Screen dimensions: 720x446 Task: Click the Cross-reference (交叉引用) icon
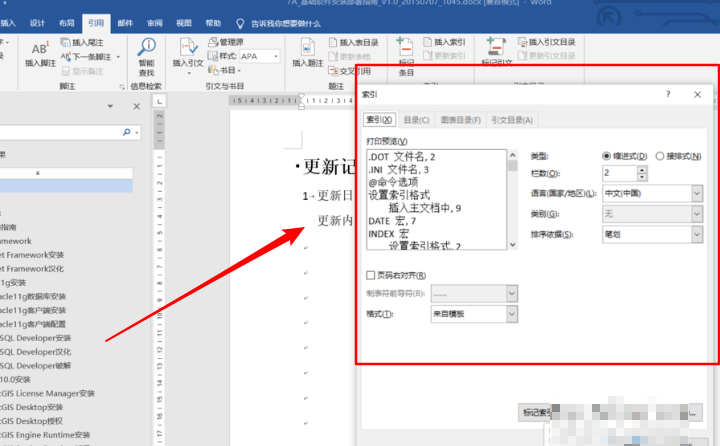coord(333,71)
